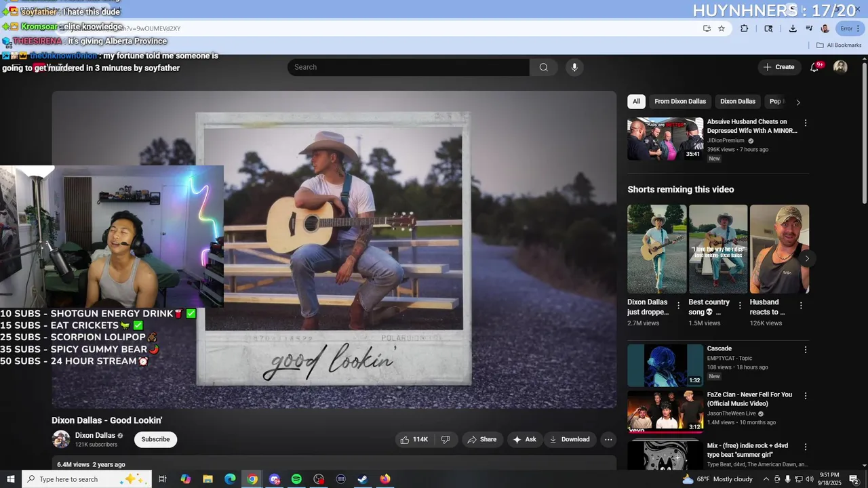Open File Explorer from the taskbar
868x488 pixels.
[208, 479]
